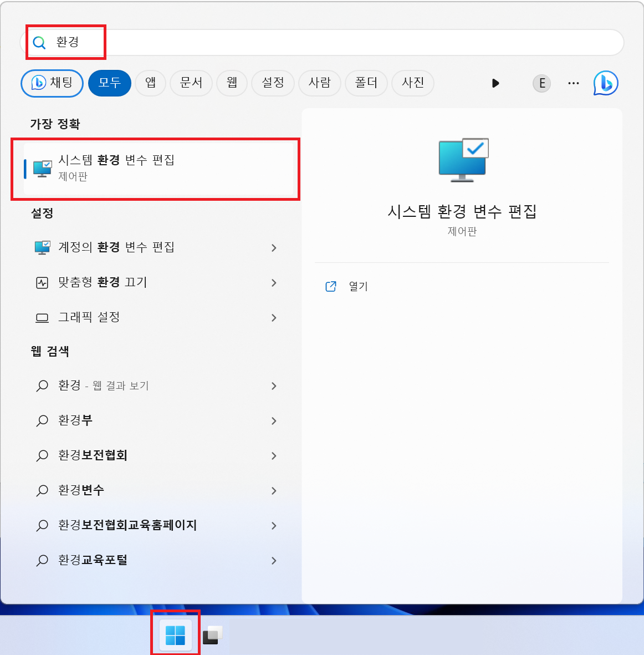644x655 pixels.
Task: Select the 설정 filter tab
Action: [273, 83]
